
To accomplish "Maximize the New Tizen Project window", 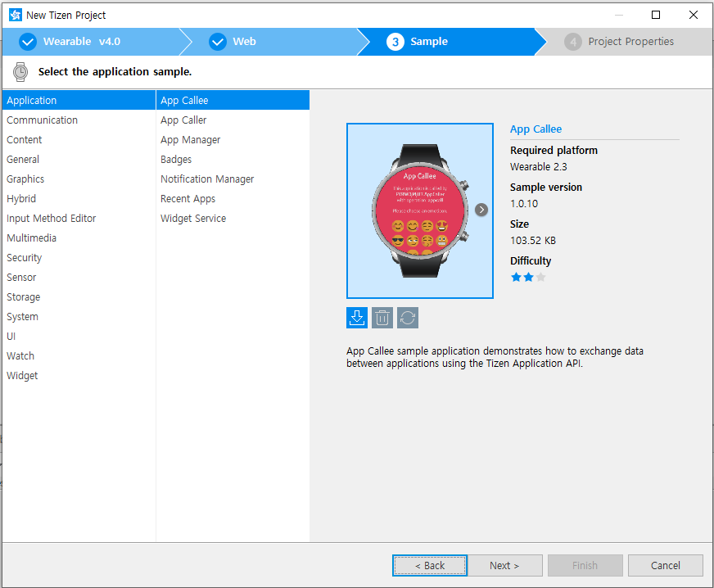I will (656, 15).
